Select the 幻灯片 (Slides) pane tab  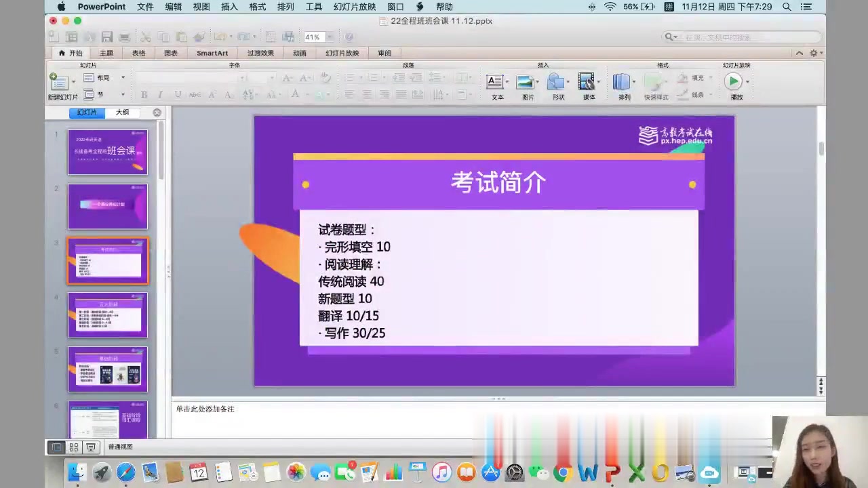(x=87, y=113)
